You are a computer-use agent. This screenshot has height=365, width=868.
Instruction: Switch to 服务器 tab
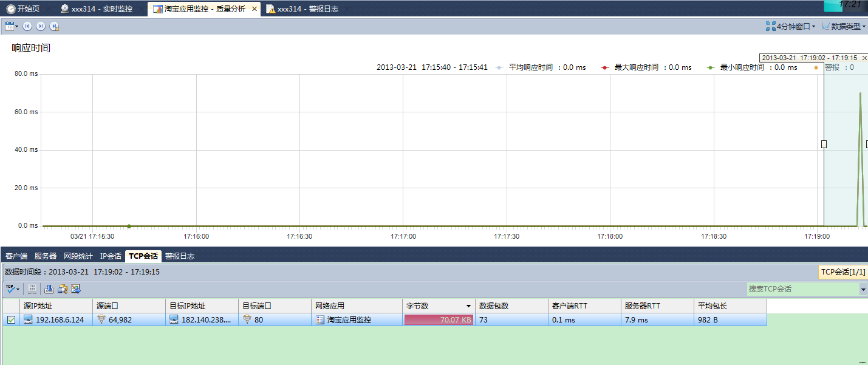click(46, 256)
